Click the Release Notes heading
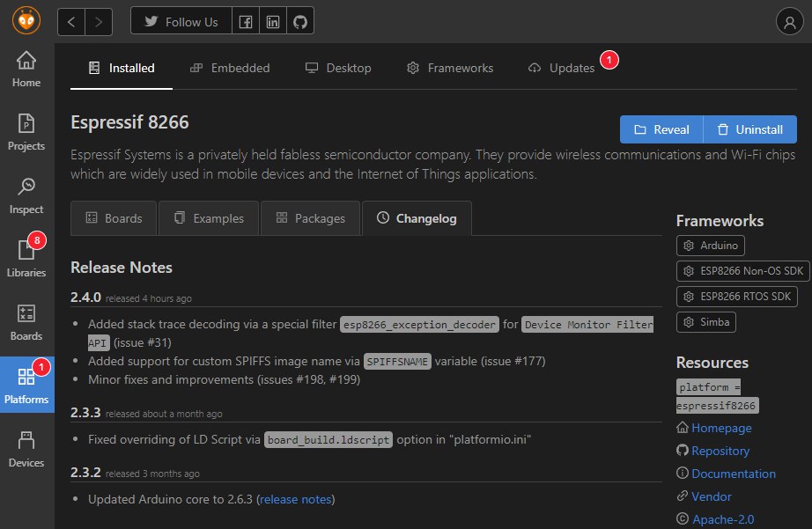The width and height of the screenshot is (812, 529). [122, 268]
